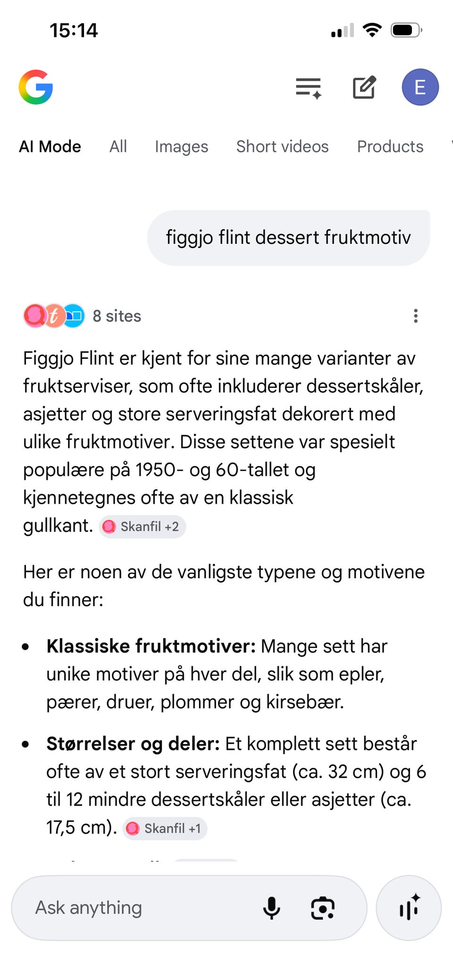Open AI Mode history list icon
The width and height of the screenshot is (453, 980).
pyautogui.click(x=309, y=88)
